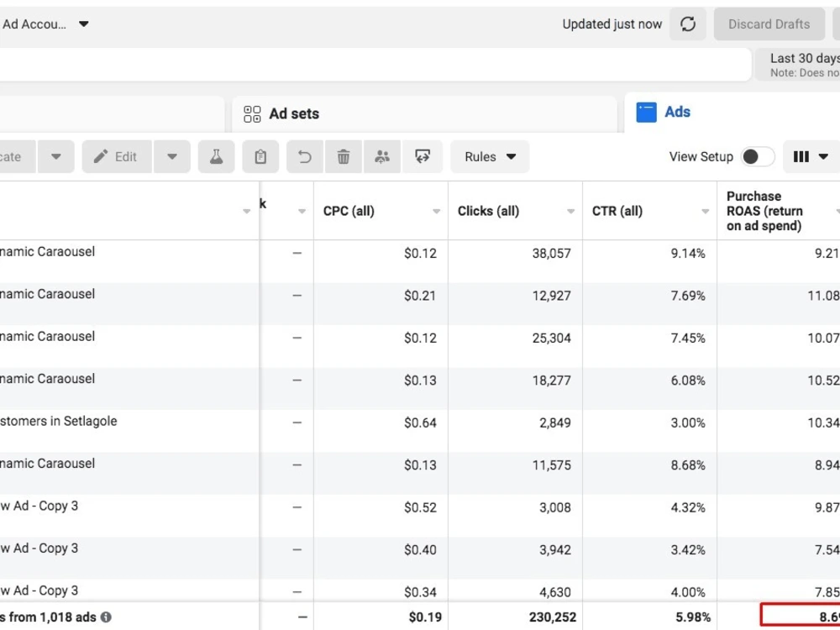840x630 pixels.
Task: Click the Clicks value 11,575
Action: click(x=551, y=465)
